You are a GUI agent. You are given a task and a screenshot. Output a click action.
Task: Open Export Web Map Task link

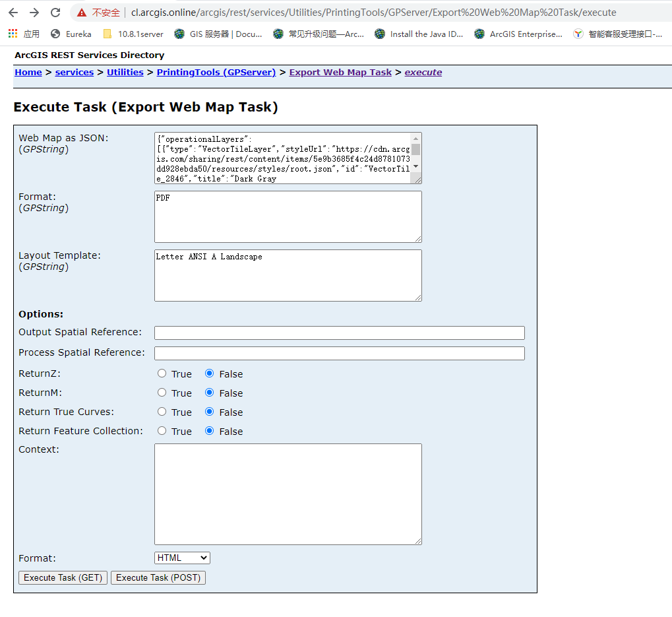pos(340,72)
